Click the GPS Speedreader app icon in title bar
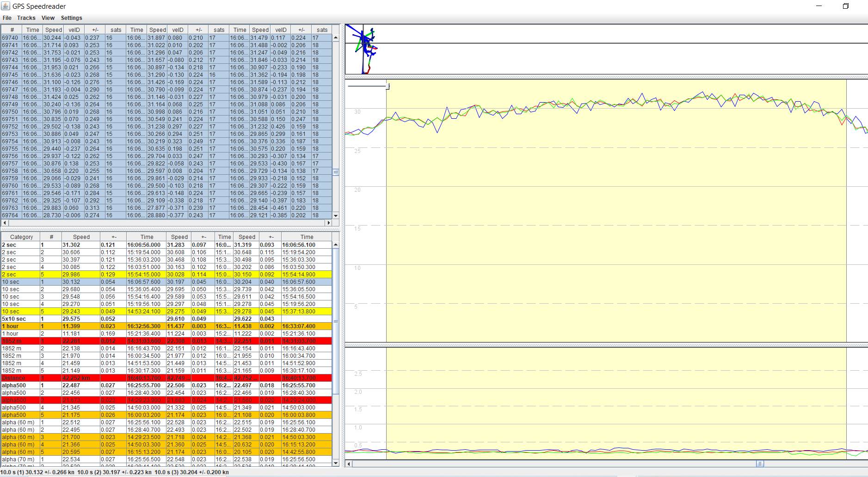This screenshot has width=868, height=477. point(6,6)
